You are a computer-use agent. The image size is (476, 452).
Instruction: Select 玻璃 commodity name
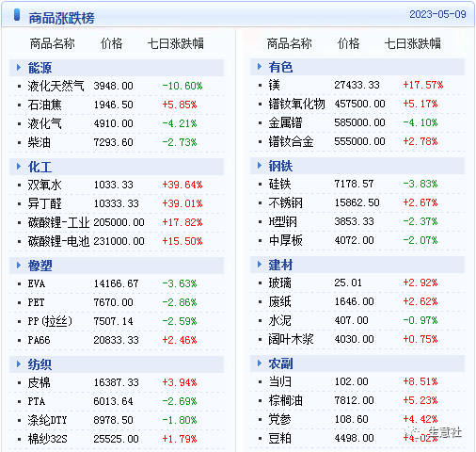pos(279,282)
